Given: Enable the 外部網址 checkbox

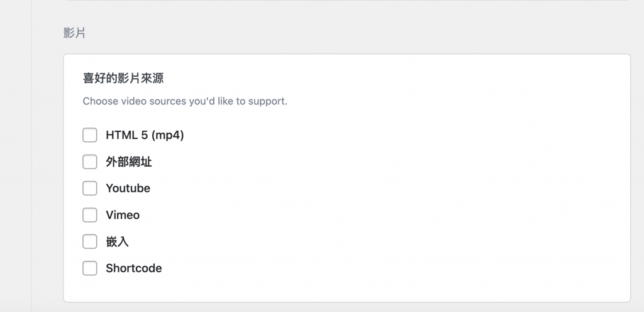Looking at the screenshot, I should click(x=90, y=162).
